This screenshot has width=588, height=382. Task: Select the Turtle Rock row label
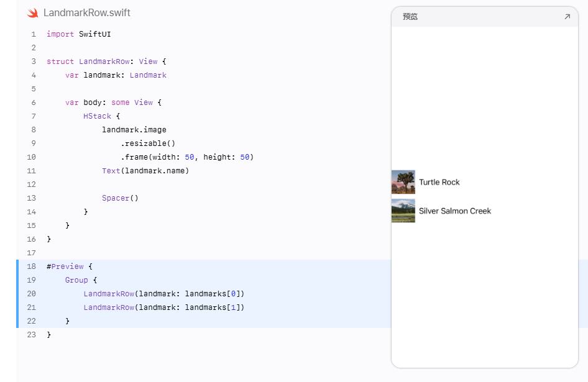[x=439, y=182]
